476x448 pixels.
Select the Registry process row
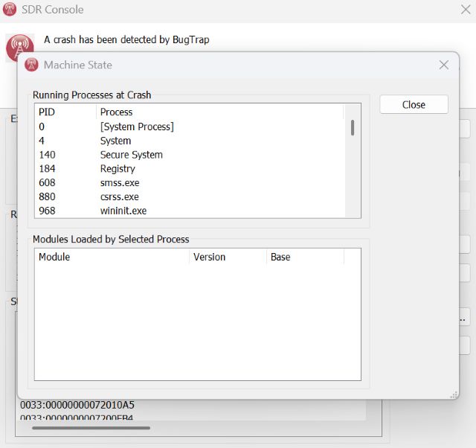tap(190, 169)
